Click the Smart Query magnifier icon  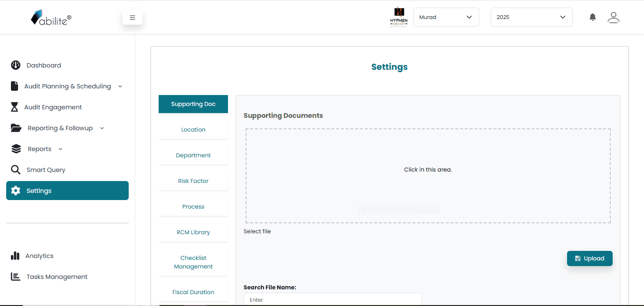coord(16,170)
